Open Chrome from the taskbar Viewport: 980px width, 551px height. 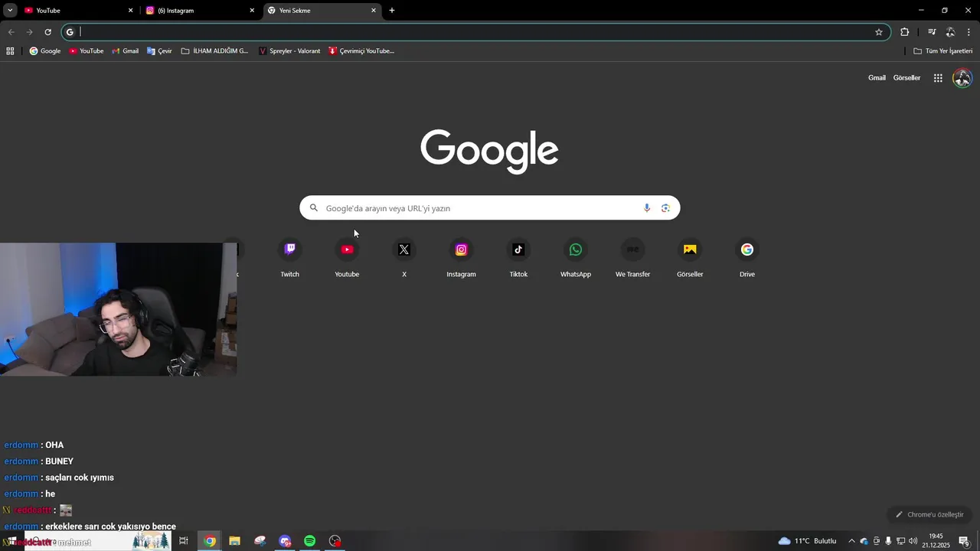click(210, 541)
